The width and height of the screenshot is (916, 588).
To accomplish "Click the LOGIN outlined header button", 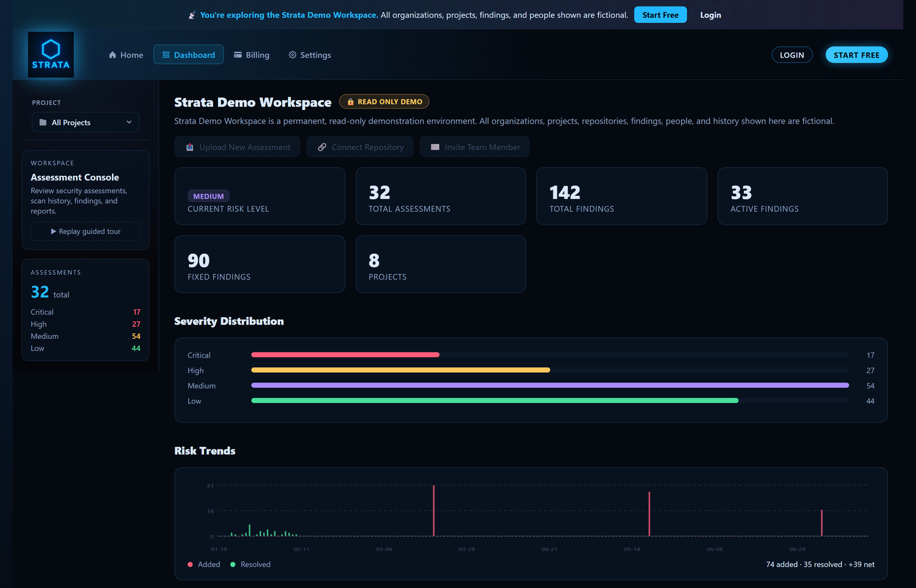I will coord(792,55).
